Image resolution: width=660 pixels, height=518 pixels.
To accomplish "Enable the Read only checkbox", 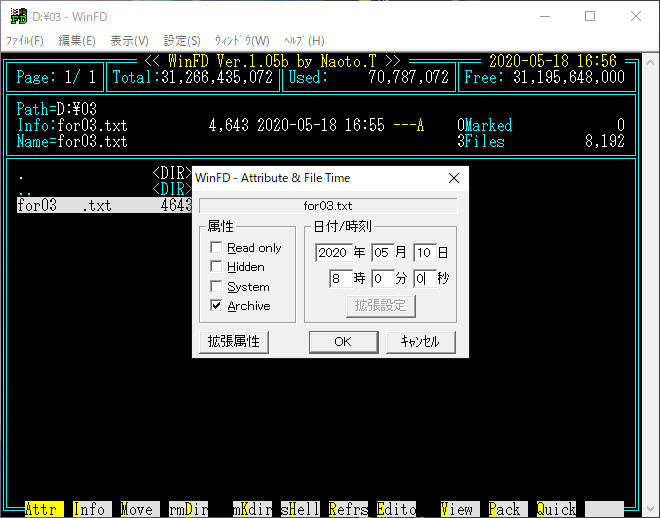I will (x=216, y=247).
